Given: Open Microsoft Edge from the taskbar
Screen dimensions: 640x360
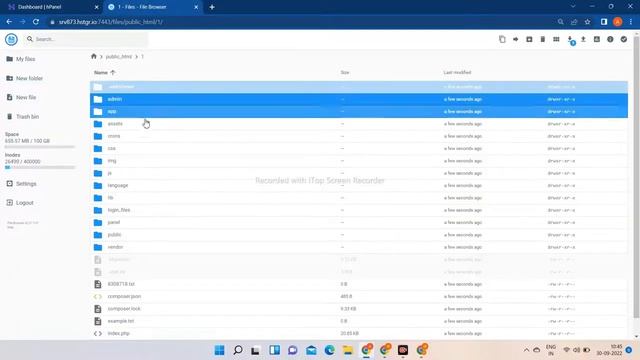Looking at the screenshot, I should (x=329, y=350).
